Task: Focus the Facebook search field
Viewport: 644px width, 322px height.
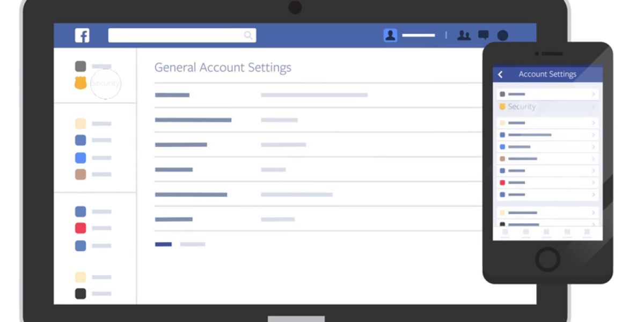Action: click(182, 35)
